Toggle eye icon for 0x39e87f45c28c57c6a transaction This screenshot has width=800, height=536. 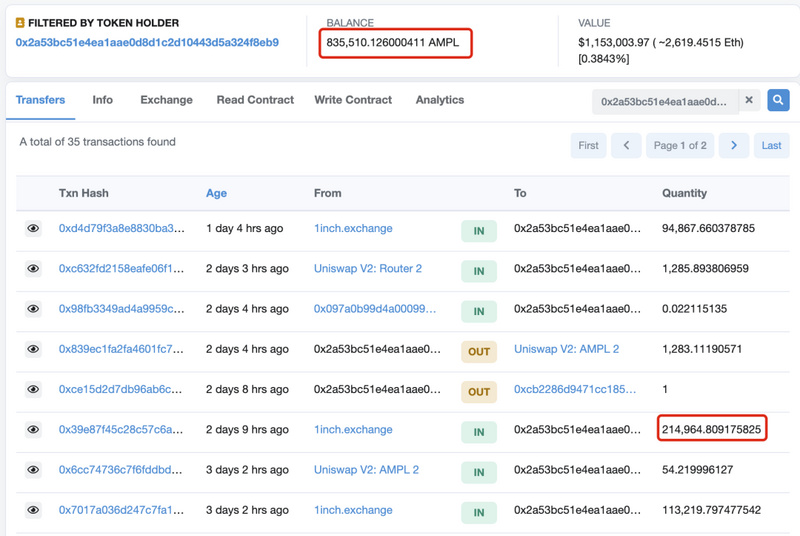coord(33,430)
